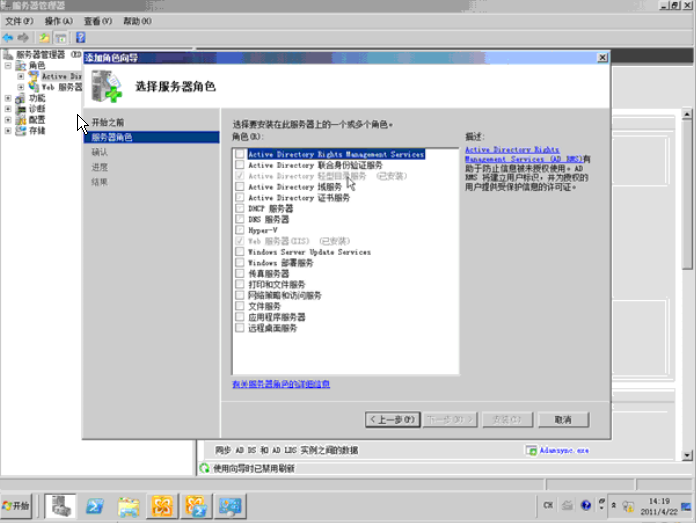Image resolution: width=696 pixels, height=523 pixels.
Task: Click the tray help question mark icon
Action: [586, 505]
